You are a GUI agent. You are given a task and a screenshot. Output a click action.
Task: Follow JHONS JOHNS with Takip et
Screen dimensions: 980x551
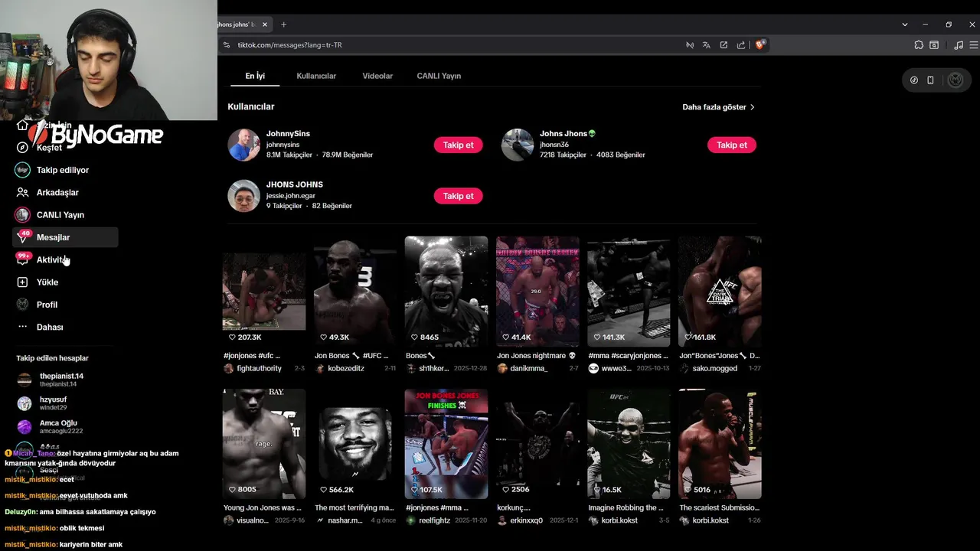tap(459, 196)
